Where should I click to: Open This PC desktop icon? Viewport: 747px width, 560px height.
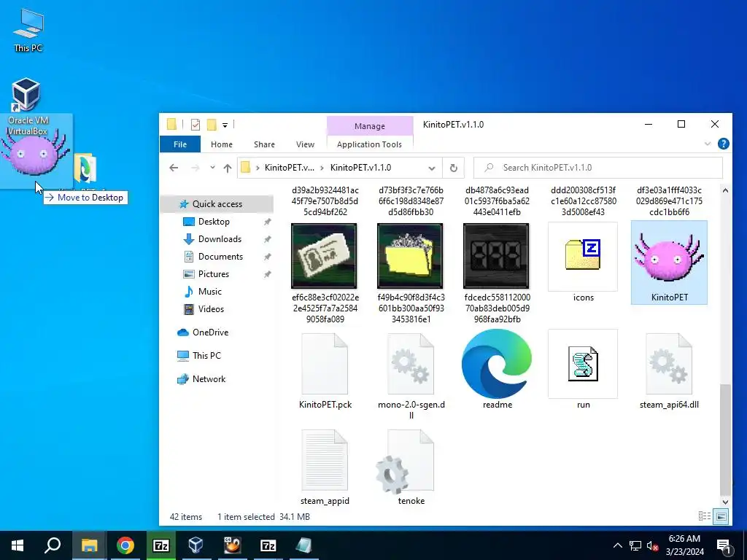pos(28,29)
